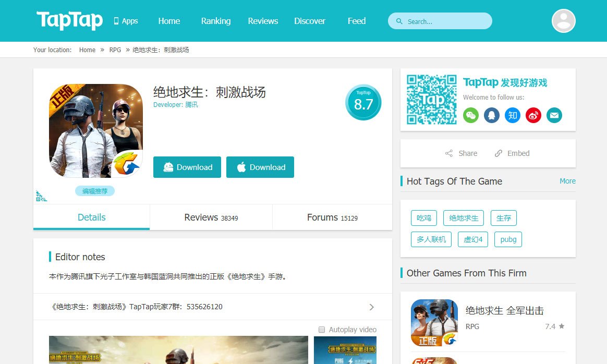
Task: Enable the Autoplay video checkbox
Action: [322, 330]
